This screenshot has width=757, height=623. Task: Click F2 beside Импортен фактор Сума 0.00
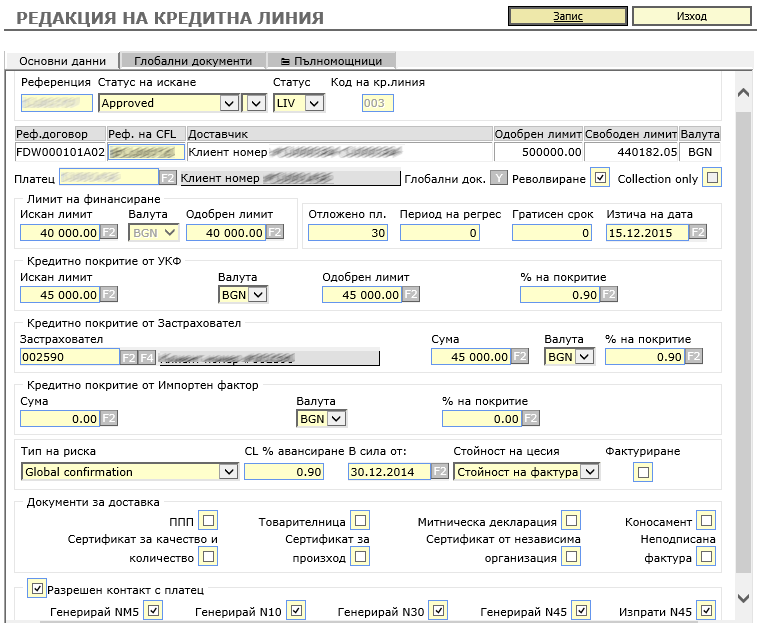109,418
